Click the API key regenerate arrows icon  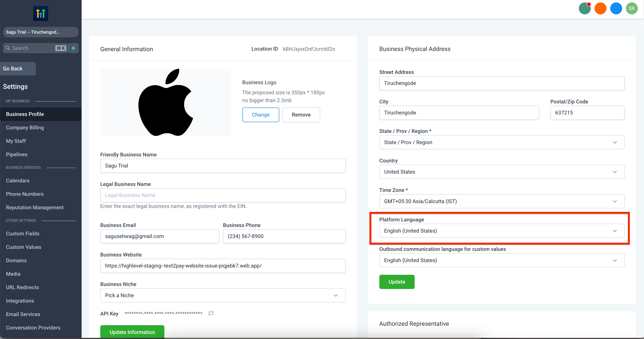point(211,313)
